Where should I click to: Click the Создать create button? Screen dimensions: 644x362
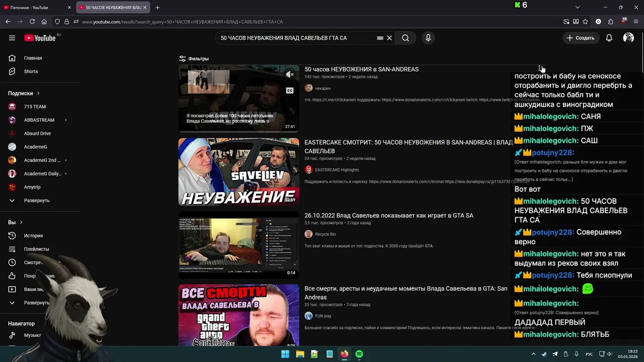click(x=580, y=38)
